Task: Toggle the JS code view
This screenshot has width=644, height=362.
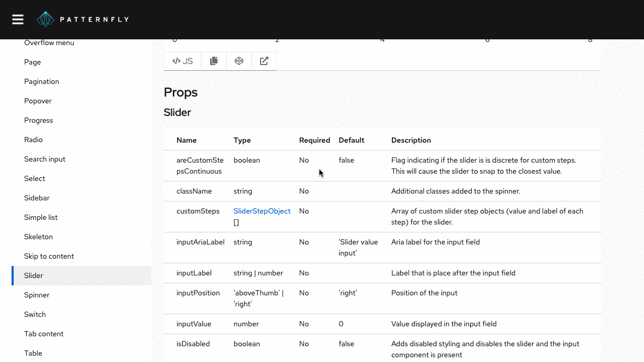Action: tap(182, 61)
